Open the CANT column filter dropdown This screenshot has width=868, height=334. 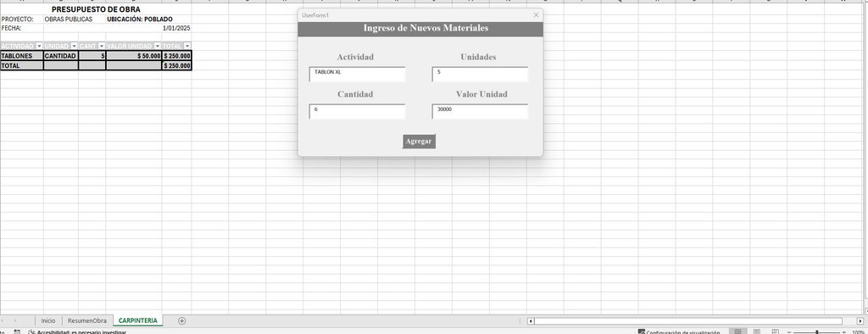click(x=102, y=46)
